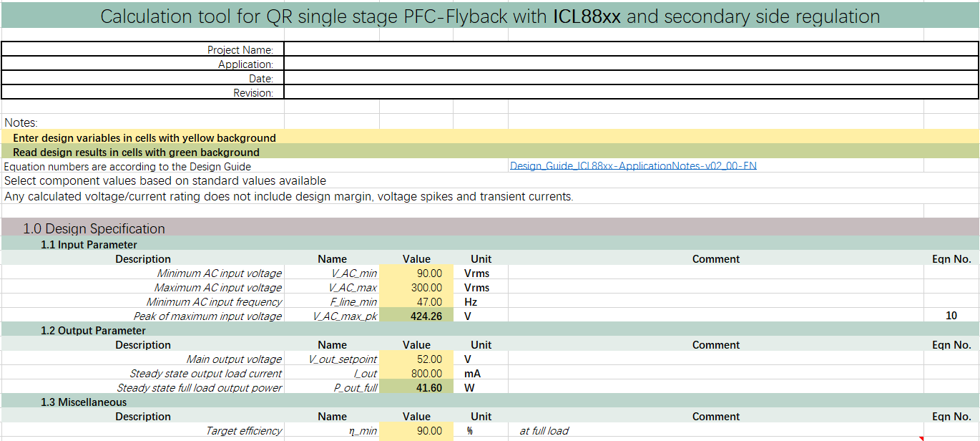The image size is (980, 441).
Task: Click the V_AC_max value cell showing 300.00
Action: 416,288
